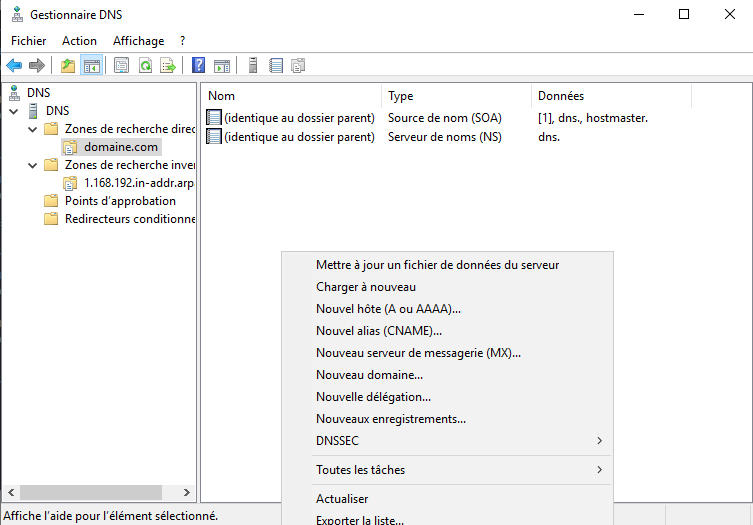Collapse the DNS server node chevron
The height and width of the screenshot is (525, 753).
[x=14, y=111]
